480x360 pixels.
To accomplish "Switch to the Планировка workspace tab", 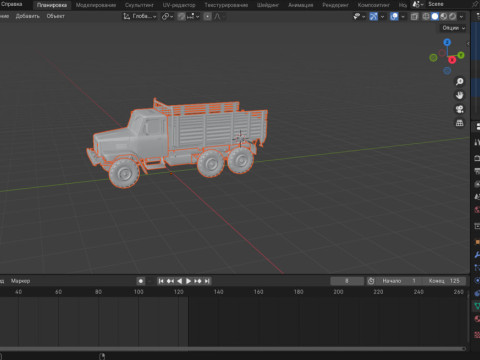I will point(52,5).
